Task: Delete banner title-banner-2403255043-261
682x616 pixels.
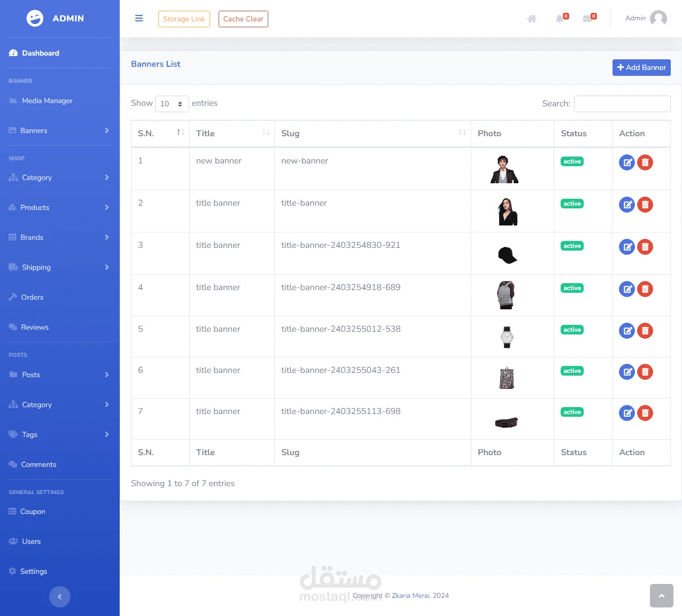Action: 645,372
